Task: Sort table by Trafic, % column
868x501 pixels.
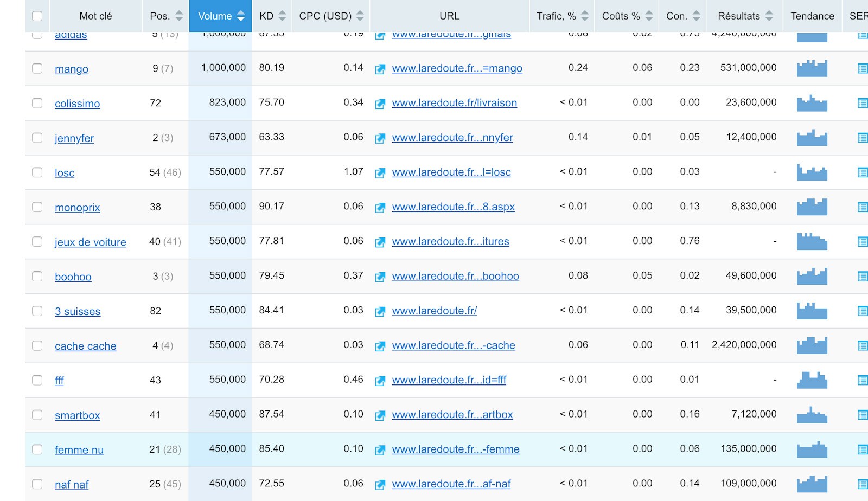Action: click(562, 16)
